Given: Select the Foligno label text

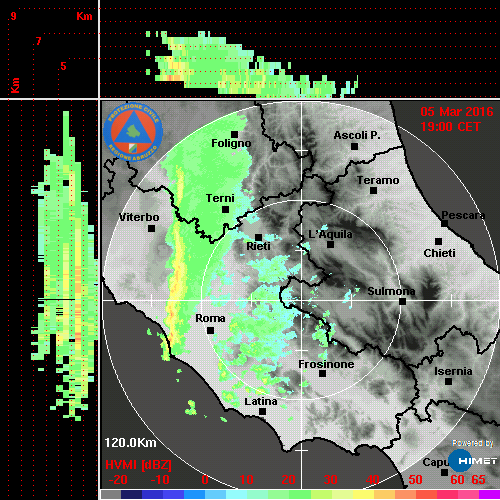Looking at the screenshot, I should (231, 144).
